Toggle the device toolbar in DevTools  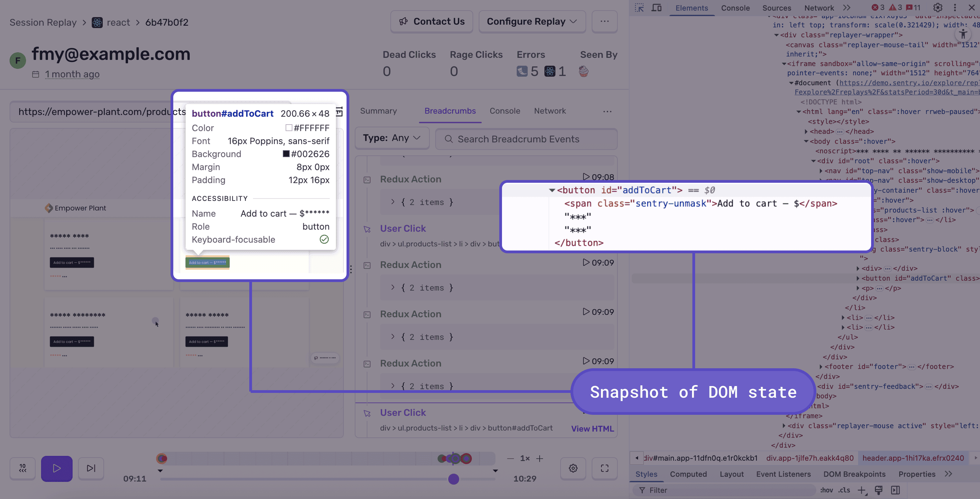click(x=657, y=8)
